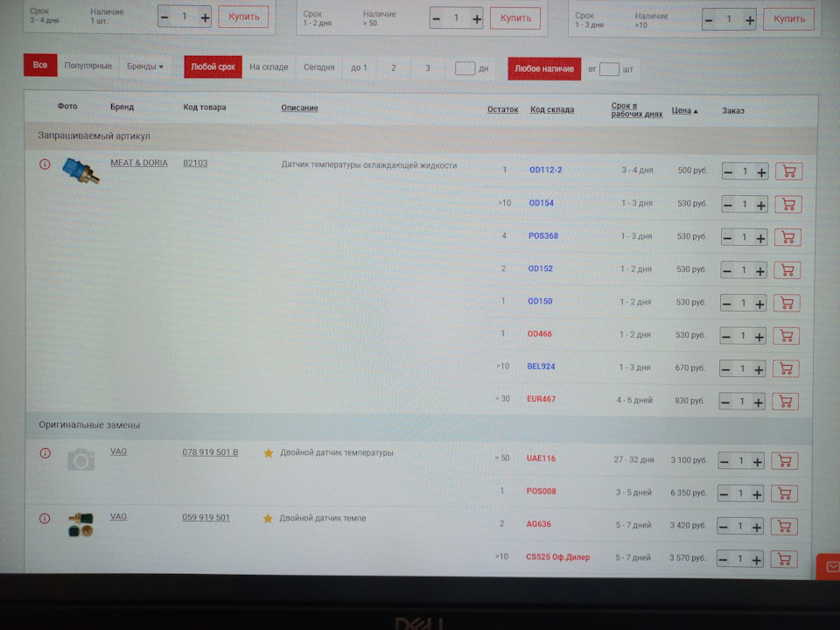Decrease quantity for OD112-2 row

[728, 172]
